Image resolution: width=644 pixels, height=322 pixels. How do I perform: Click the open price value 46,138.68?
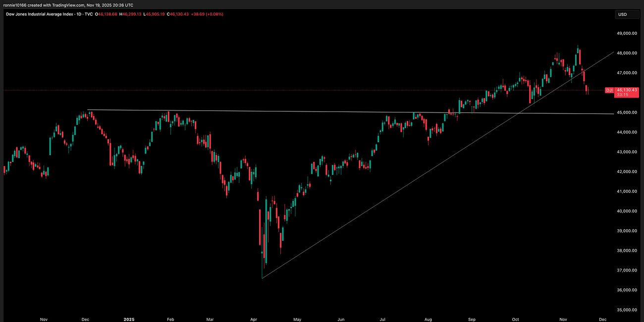coord(107,14)
